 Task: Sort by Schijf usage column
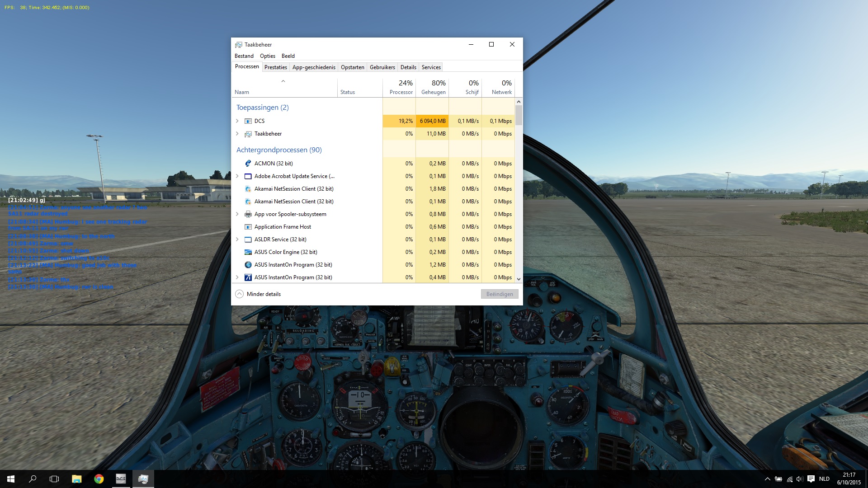[x=465, y=88]
